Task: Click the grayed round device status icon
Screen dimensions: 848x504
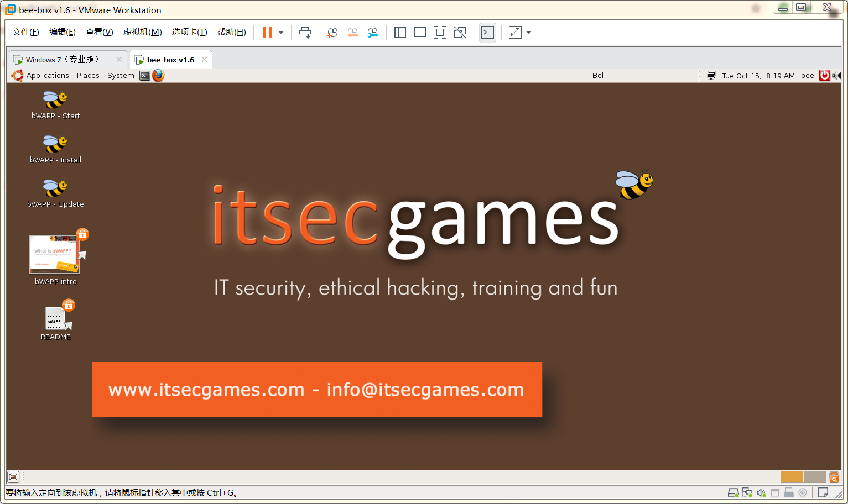Action: click(x=803, y=492)
